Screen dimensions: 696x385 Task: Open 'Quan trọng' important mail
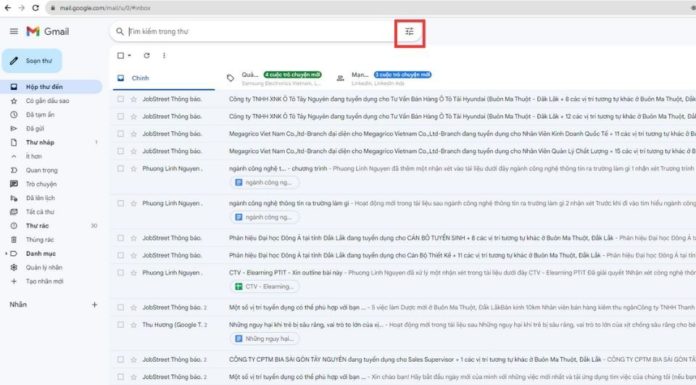tap(42, 170)
